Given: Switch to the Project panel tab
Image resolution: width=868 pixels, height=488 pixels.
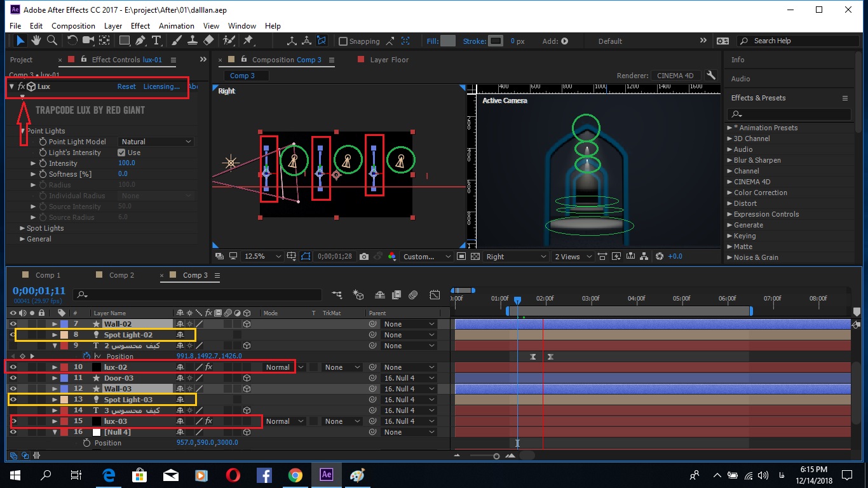Looking at the screenshot, I should (x=21, y=60).
